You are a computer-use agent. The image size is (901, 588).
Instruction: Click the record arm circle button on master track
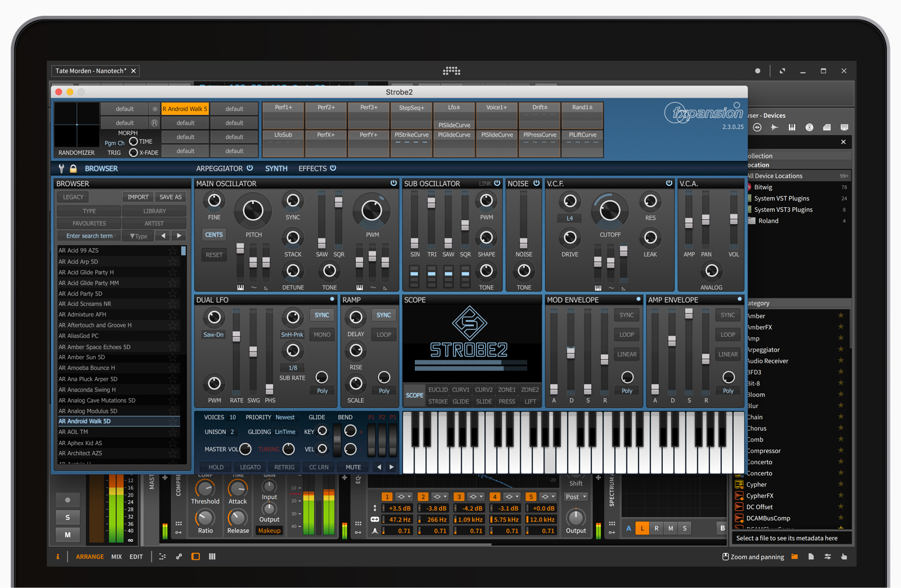68,500
